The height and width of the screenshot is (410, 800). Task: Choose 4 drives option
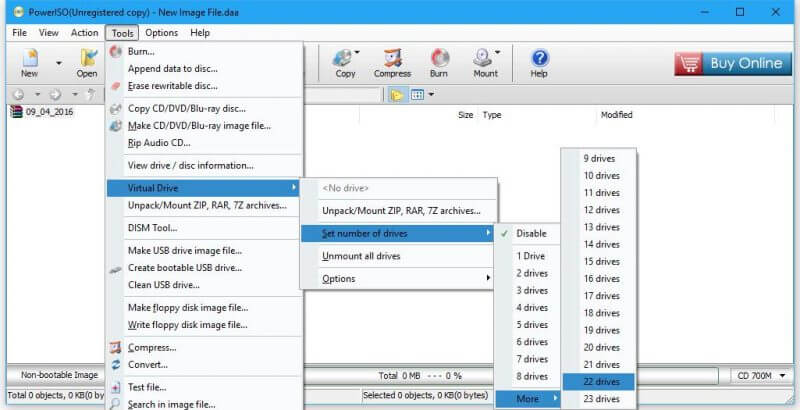(528, 308)
